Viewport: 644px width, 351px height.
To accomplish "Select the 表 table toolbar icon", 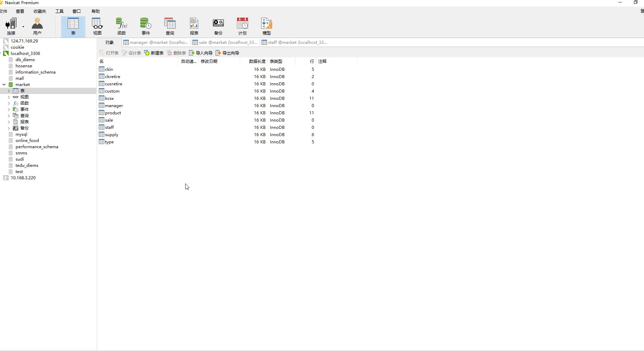I will click(73, 26).
